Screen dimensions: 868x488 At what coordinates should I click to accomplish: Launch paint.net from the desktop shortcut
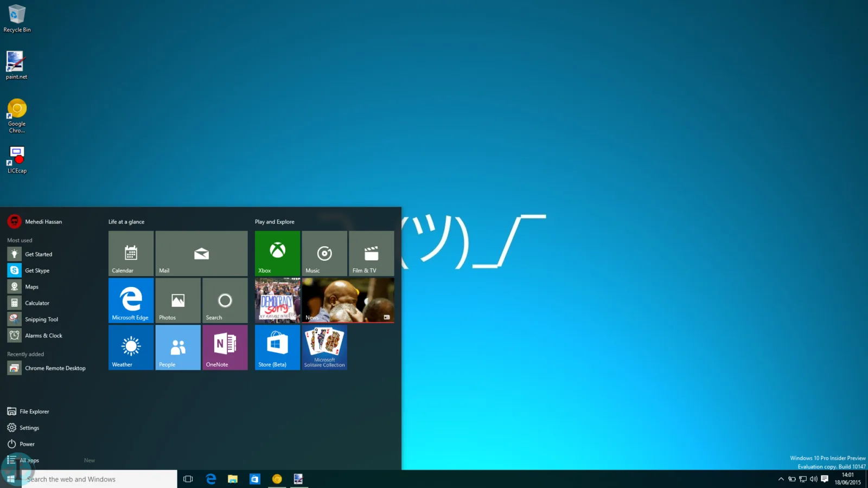(x=16, y=65)
